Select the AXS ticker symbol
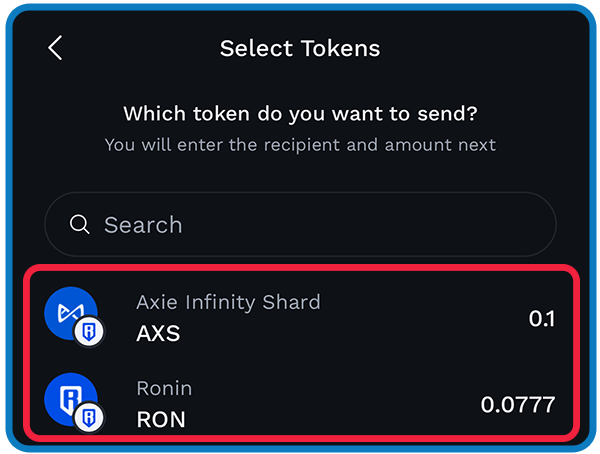The height and width of the screenshot is (454, 600). [158, 333]
